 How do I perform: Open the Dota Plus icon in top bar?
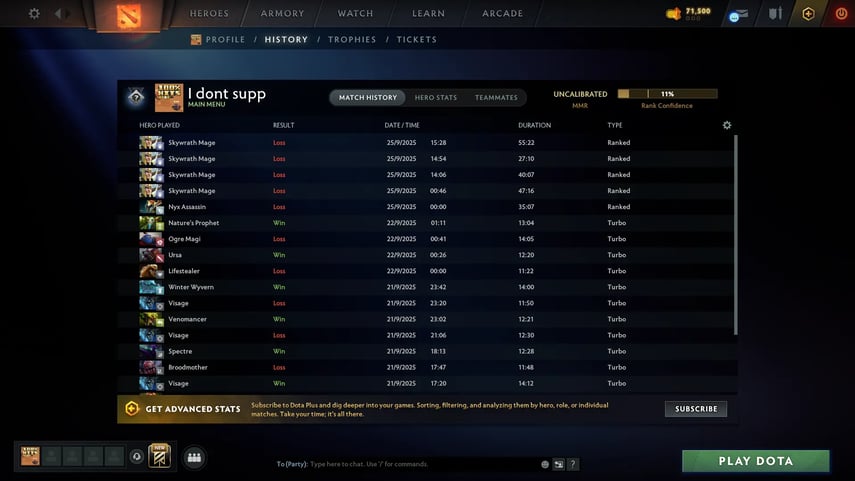point(808,14)
